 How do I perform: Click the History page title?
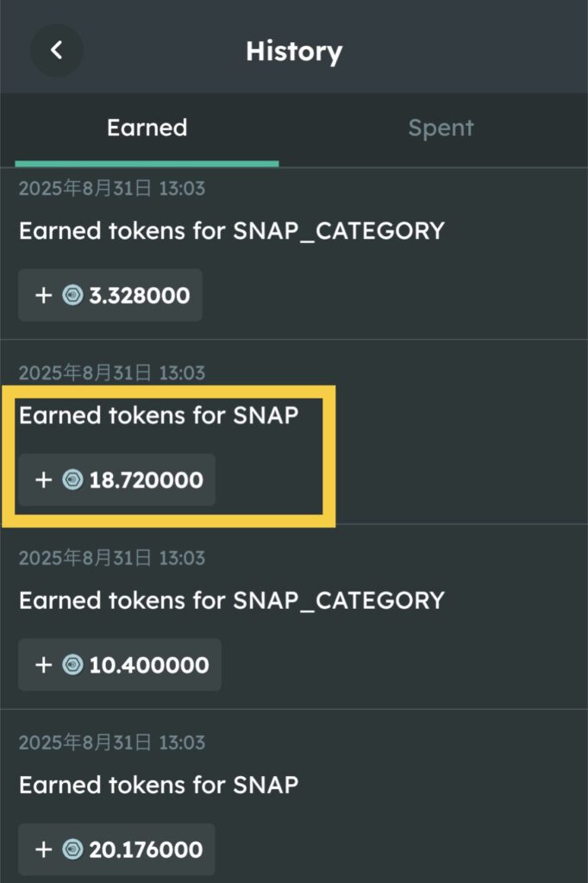[x=293, y=51]
